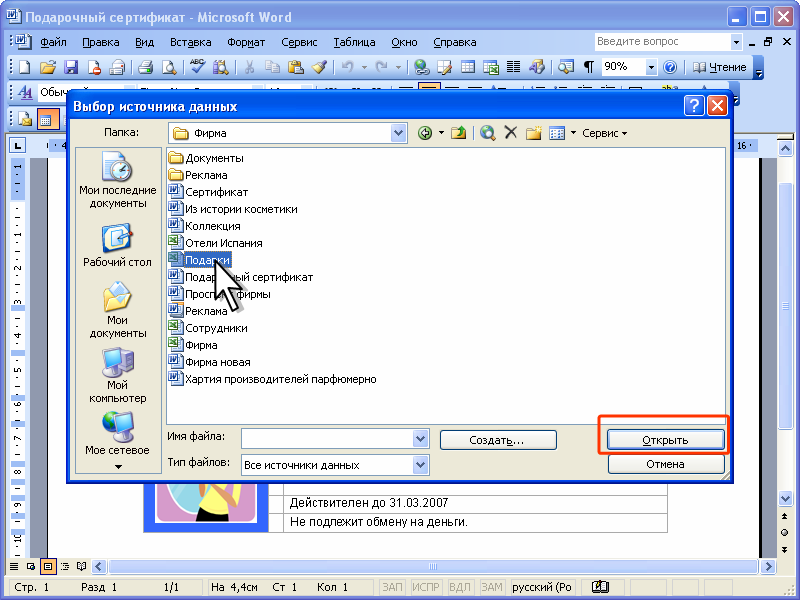Click the Print icon in the toolbar
Image resolution: width=800 pixels, height=600 pixels.
click(x=145, y=67)
